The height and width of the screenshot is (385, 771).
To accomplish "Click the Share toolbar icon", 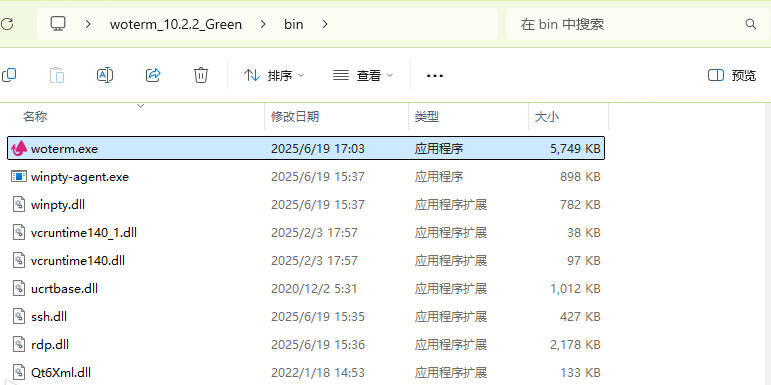I will click(153, 75).
